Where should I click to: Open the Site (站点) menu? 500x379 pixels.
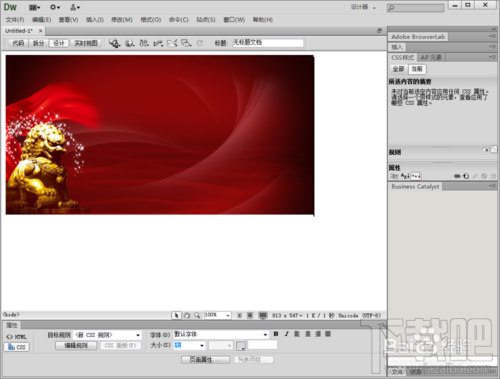pos(206,20)
